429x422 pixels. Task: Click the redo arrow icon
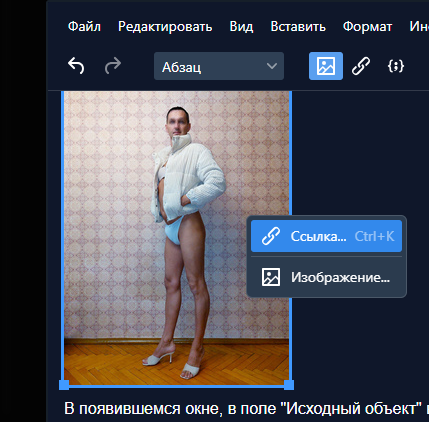click(113, 66)
